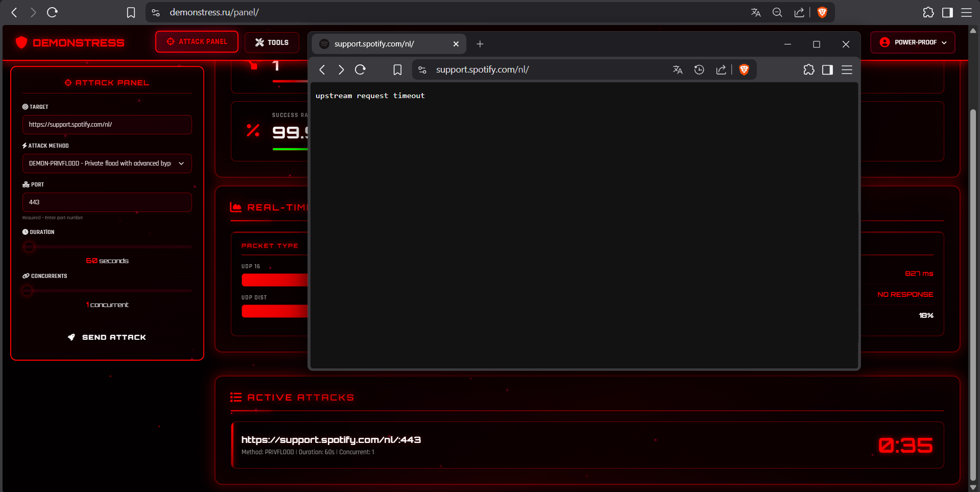Click the zoom magnifier in demonstress address bar
Image resolution: width=980 pixels, height=492 pixels.
777,13
